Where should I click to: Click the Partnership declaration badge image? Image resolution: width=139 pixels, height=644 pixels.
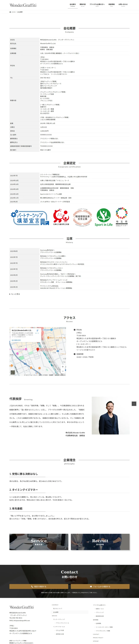click(30, 217)
